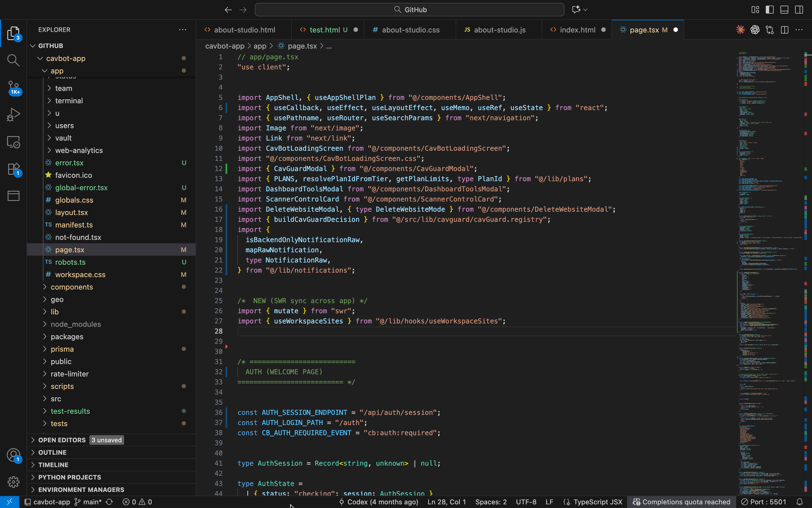Open the Accounts icon in activity bar
Viewport: 812px width, 508px height.
coord(14,455)
